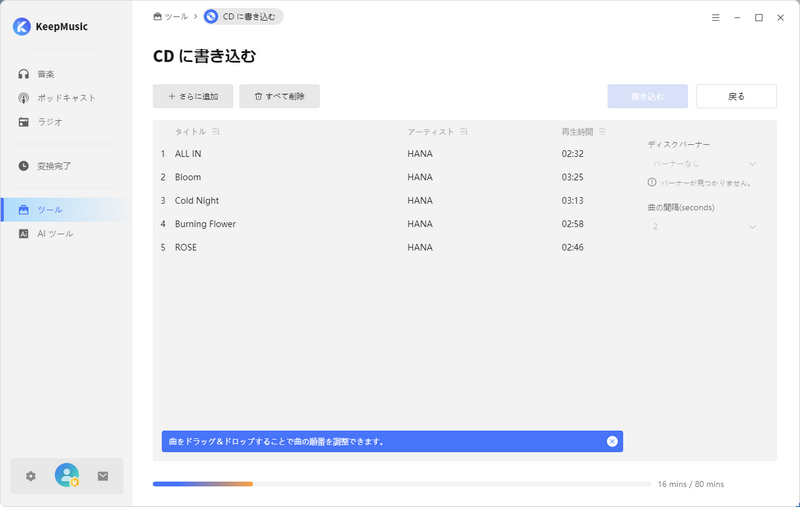The width and height of the screenshot is (800, 507).
Task: Click the CD に書き込む breadcrumb chip
Action: coord(243,17)
